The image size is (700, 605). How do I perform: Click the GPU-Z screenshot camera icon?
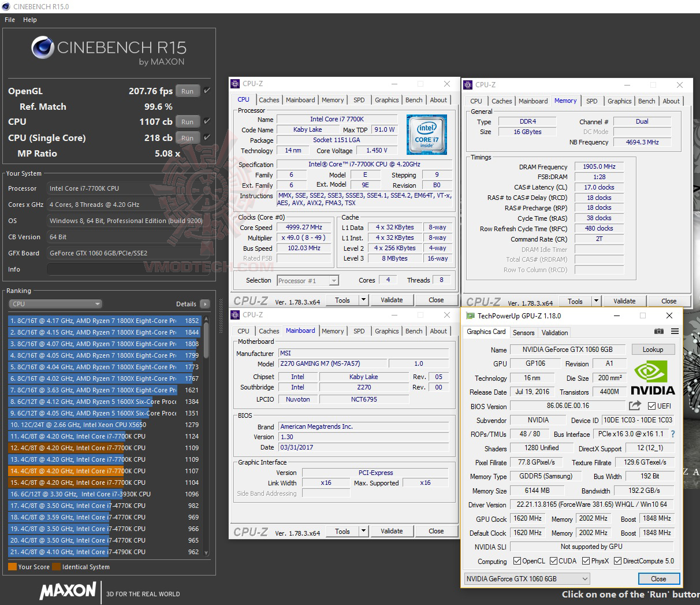click(659, 332)
